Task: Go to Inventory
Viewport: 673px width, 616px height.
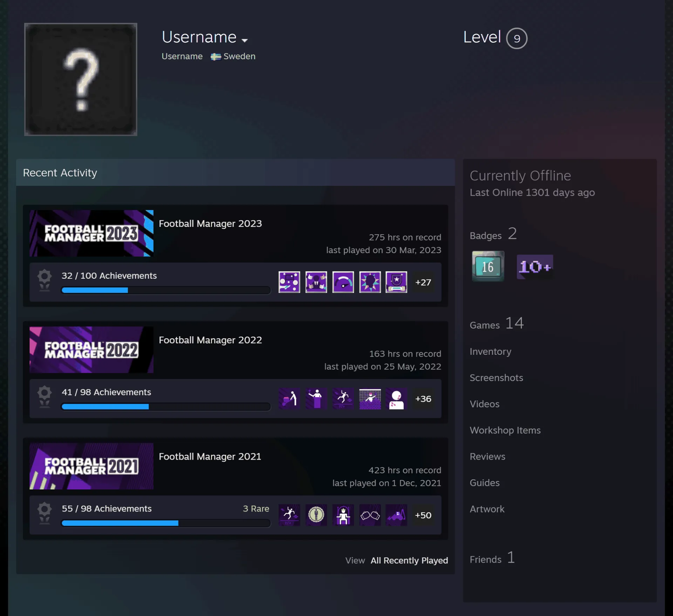Action: click(x=490, y=351)
